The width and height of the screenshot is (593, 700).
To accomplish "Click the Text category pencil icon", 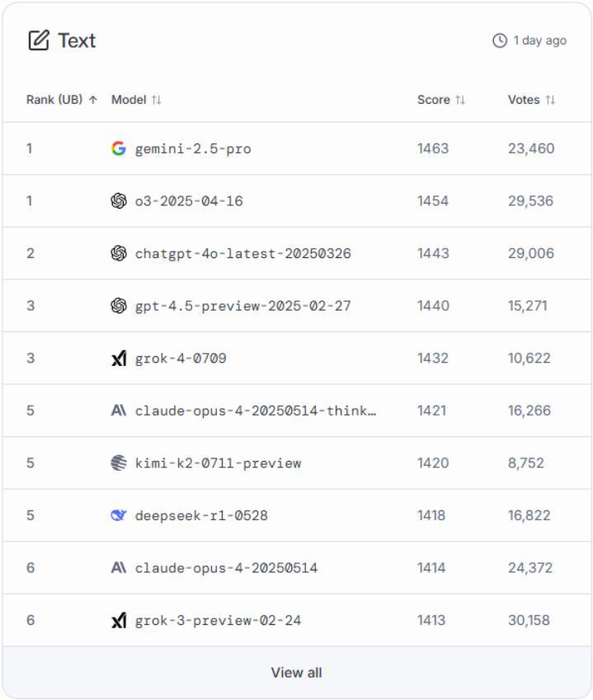I will click(x=38, y=38).
